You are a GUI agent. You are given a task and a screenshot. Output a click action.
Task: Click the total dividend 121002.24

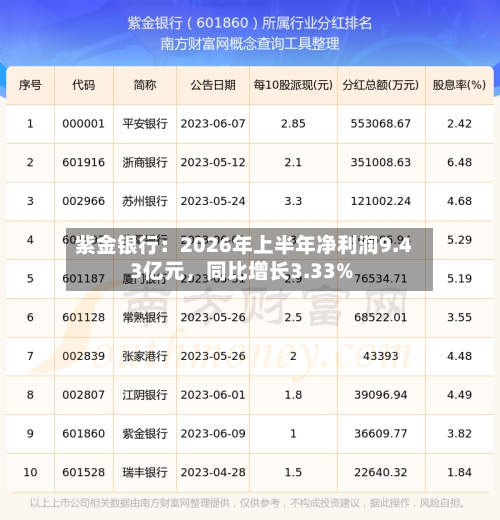click(x=381, y=201)
